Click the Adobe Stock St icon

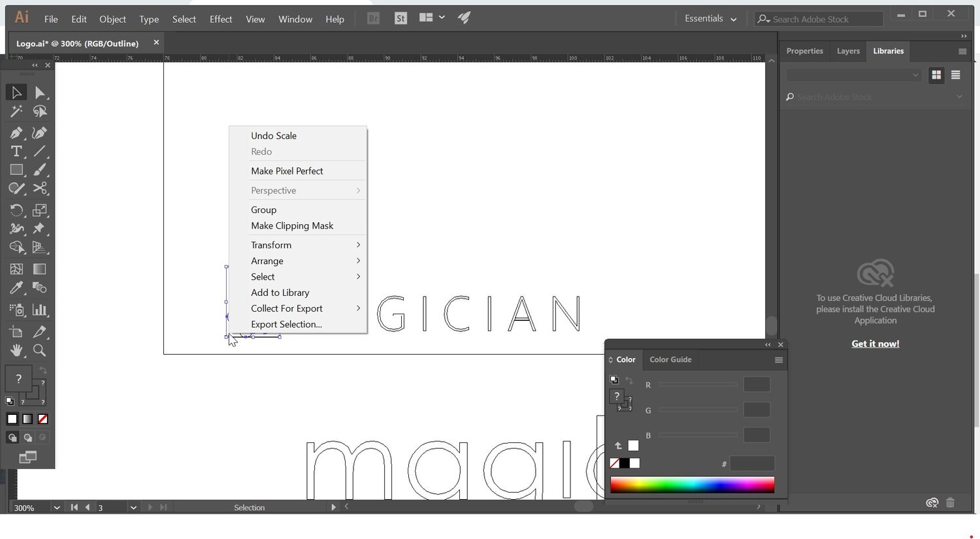pyautogui.click(x=401, y=18)
